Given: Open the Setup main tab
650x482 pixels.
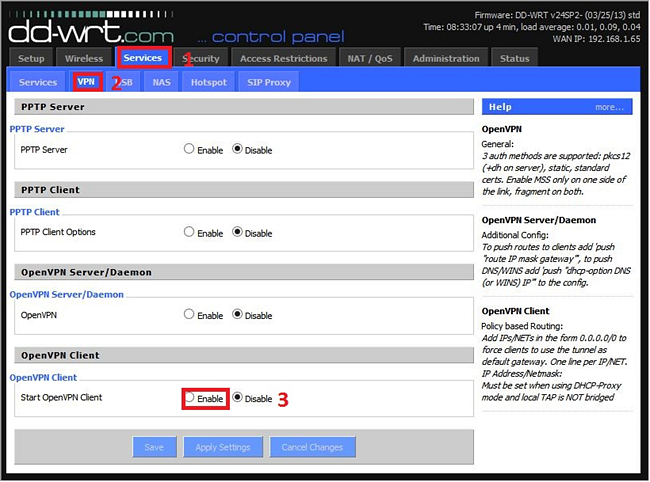Looking at the screenshot, I should click(31, 58).
